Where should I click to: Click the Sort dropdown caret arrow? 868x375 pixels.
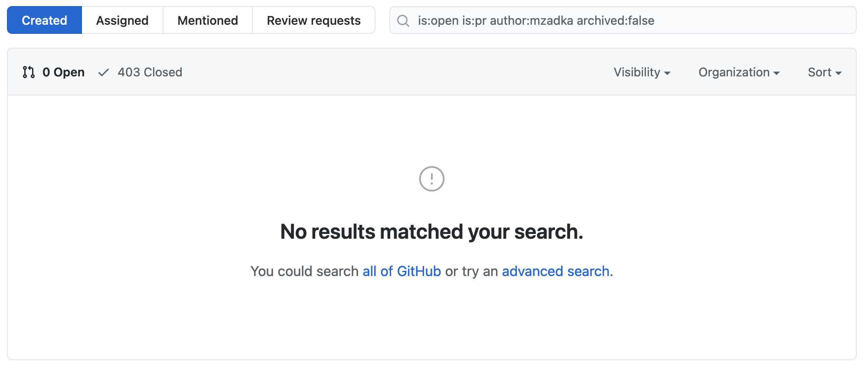[839, 73]
